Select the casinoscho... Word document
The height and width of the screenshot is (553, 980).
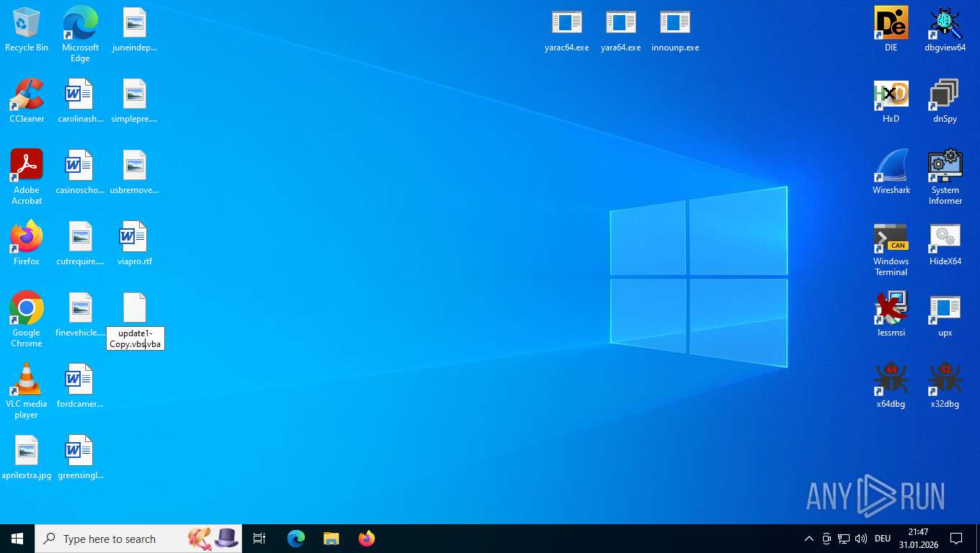(x=80, y=173)
